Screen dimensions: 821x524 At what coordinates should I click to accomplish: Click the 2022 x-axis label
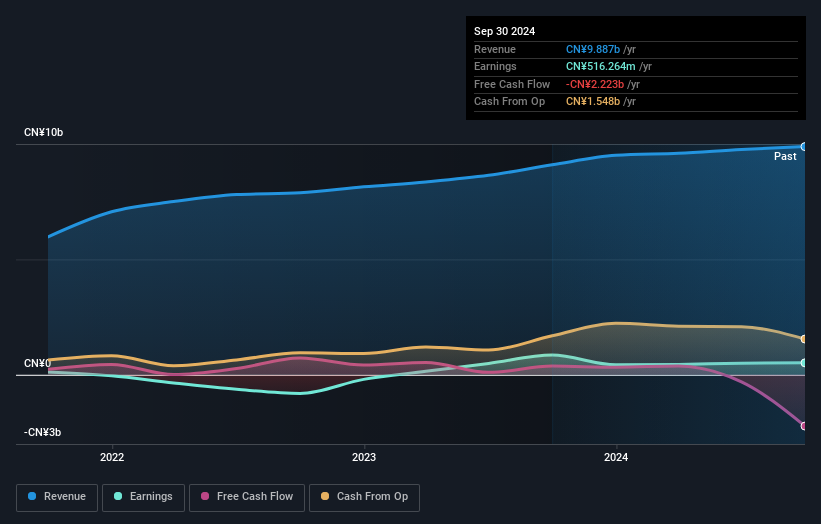(112, 458)
